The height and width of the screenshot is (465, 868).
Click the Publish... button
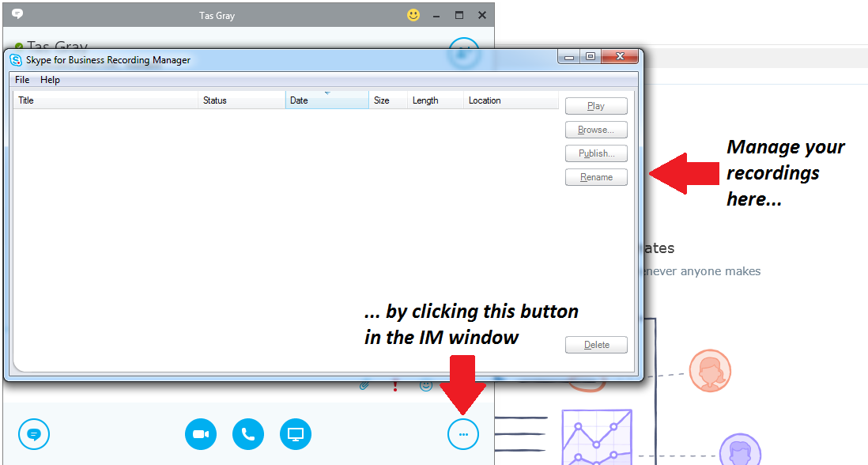tap(596, 153)
